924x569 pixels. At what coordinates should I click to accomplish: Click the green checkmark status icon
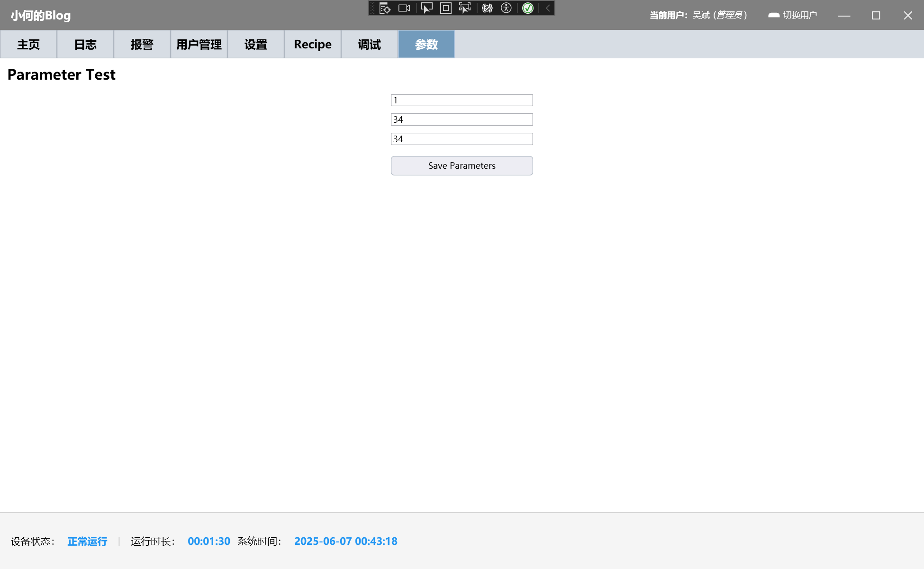(x=528, y=8)
